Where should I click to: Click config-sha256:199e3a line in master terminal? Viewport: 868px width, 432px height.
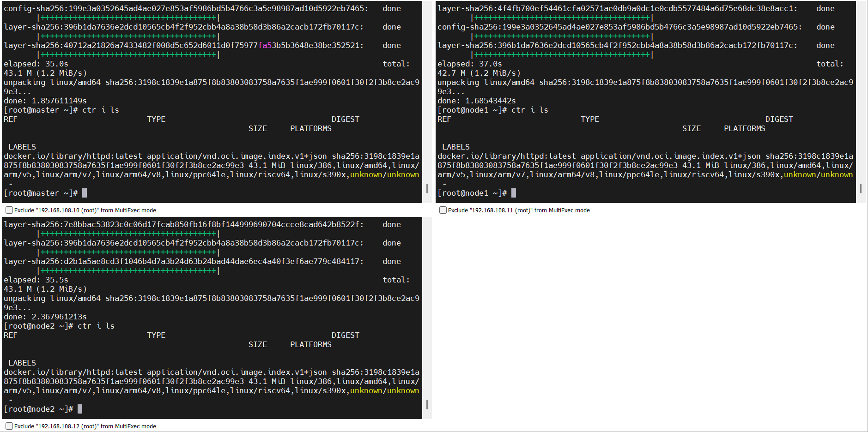point(202,8)
